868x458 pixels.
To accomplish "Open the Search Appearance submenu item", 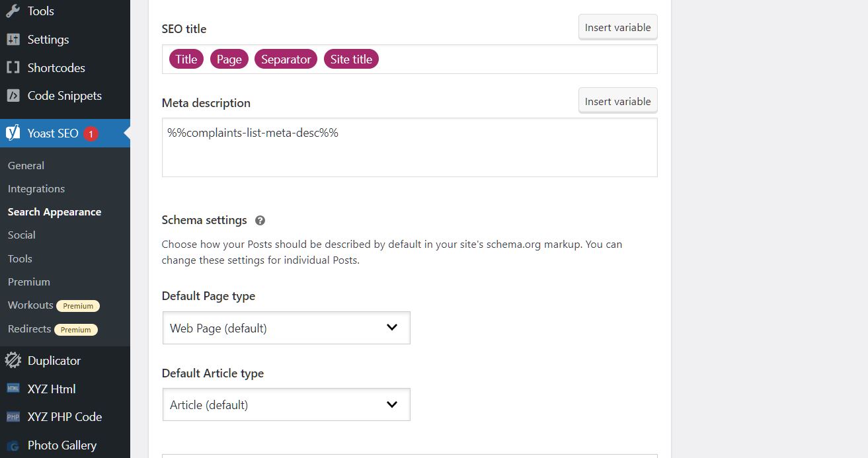I will click(x=54, y=212).
